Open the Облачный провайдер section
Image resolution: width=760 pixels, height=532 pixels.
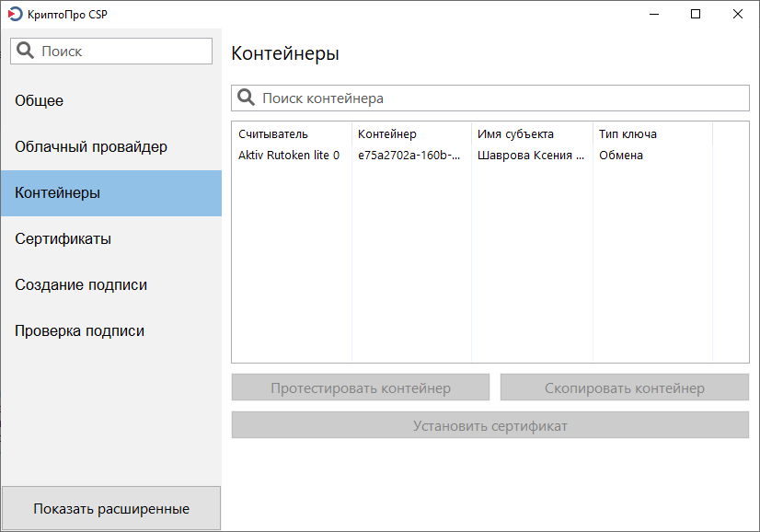(111, 147)
